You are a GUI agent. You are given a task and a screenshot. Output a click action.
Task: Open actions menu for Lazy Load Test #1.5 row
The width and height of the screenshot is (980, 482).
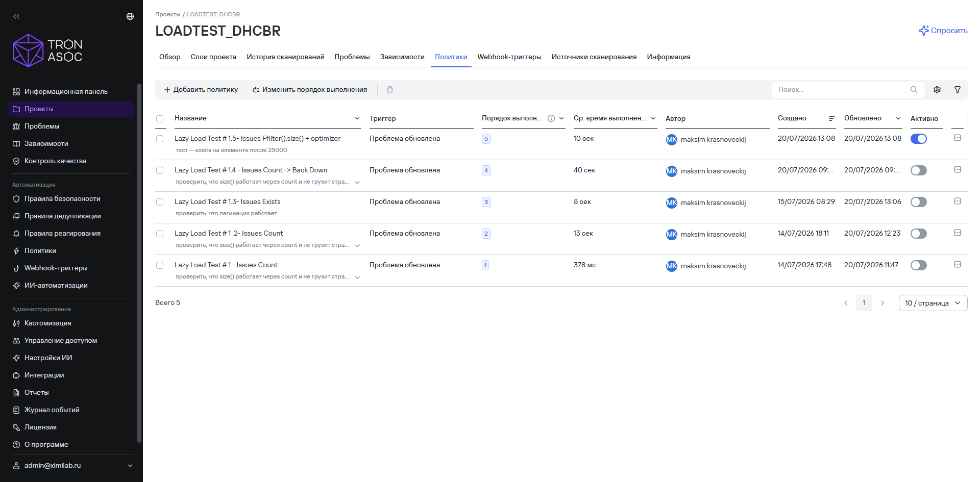coord(958,138)
